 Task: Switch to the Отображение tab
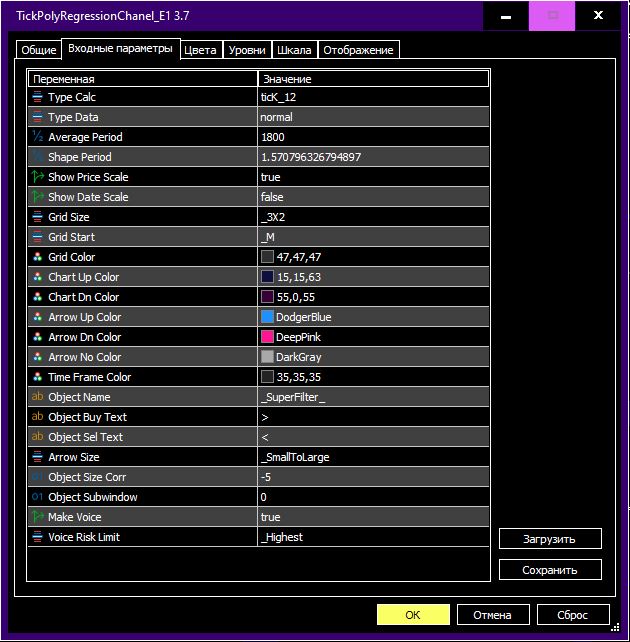[358, 50]
